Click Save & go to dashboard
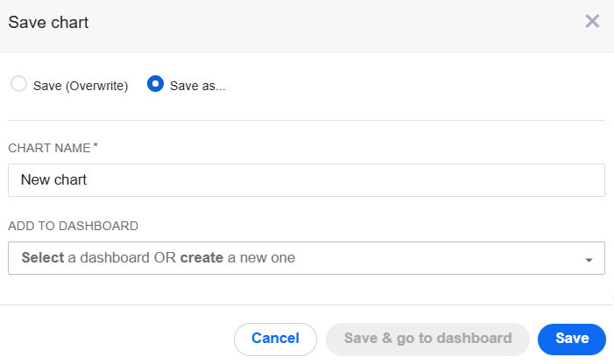The height and width of the screenshot is (364, 614). (427, 339)
